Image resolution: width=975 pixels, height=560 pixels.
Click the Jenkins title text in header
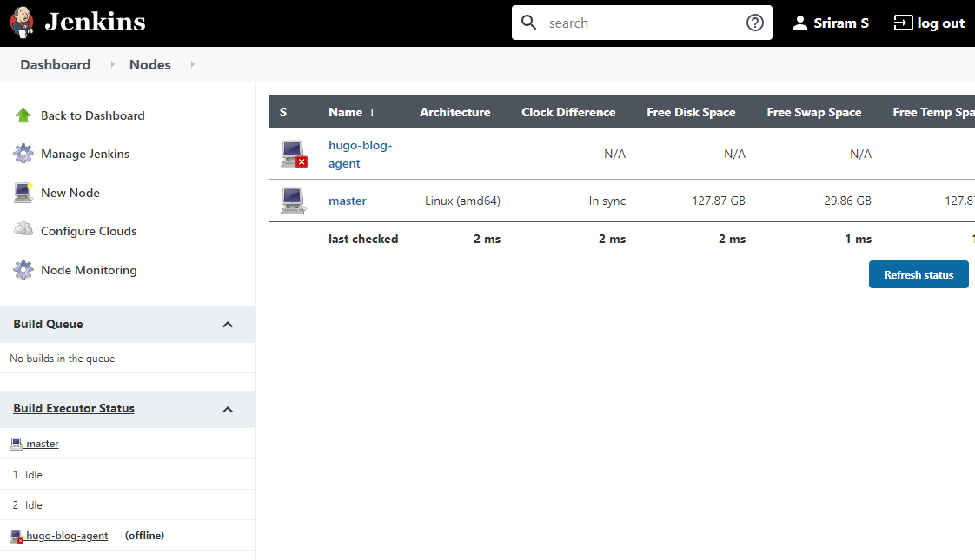point(95,23)
